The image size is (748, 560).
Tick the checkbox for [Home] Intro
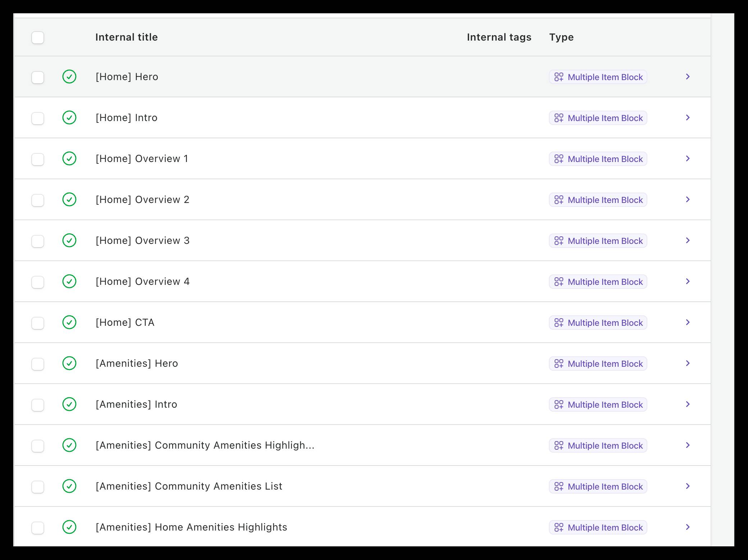click(x=38, y=118)
